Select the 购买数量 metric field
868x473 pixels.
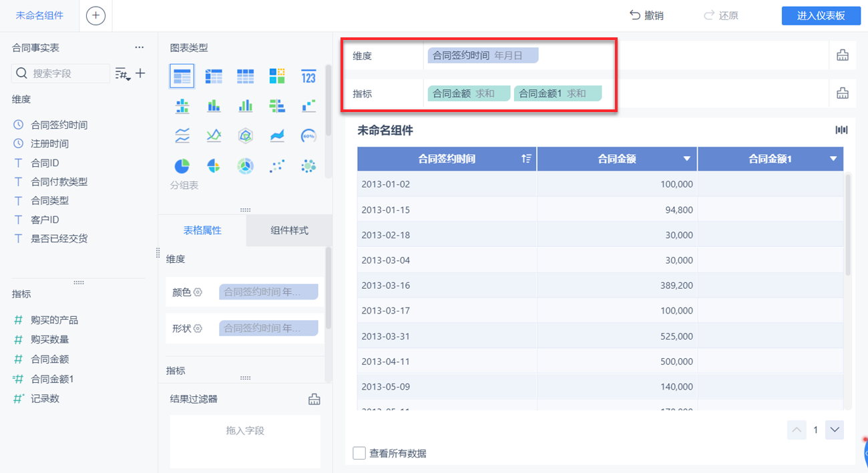[x=49, y=340]
